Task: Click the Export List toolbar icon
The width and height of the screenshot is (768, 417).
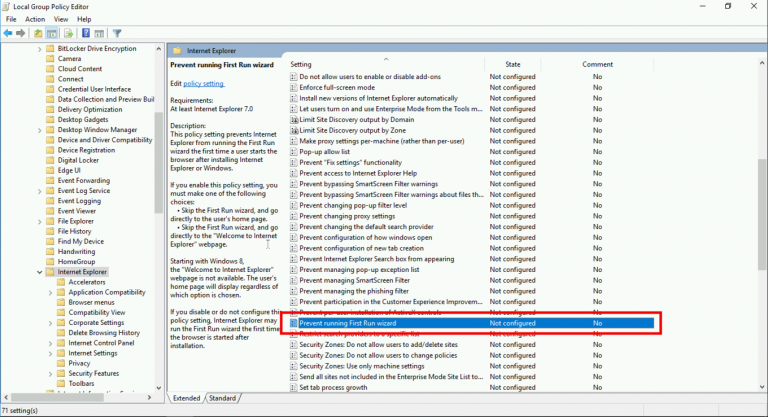Action: click(69, 33)
